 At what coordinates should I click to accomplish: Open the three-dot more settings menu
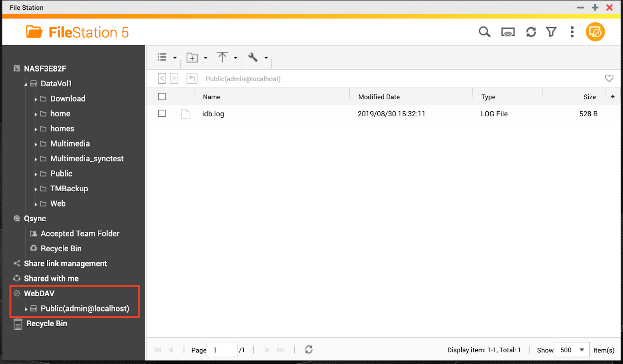[572, 32]
